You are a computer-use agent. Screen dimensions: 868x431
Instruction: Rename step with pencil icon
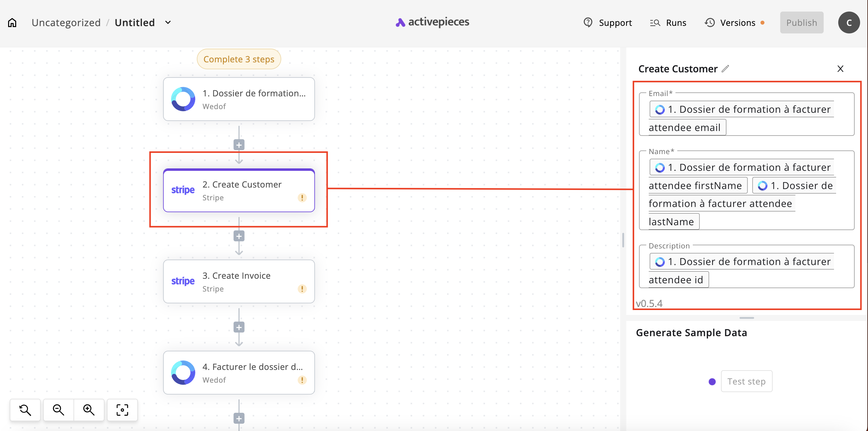pyautogui.click(x=725, y=69)
